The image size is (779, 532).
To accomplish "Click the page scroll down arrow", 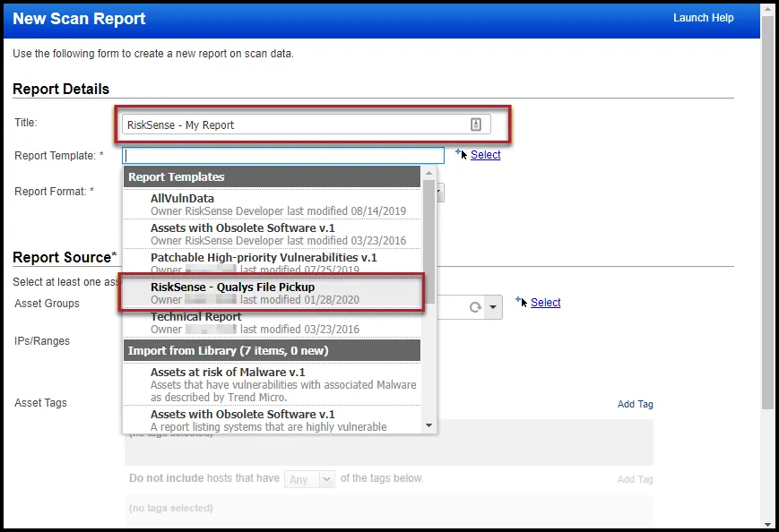I will (x=767, y=525).
